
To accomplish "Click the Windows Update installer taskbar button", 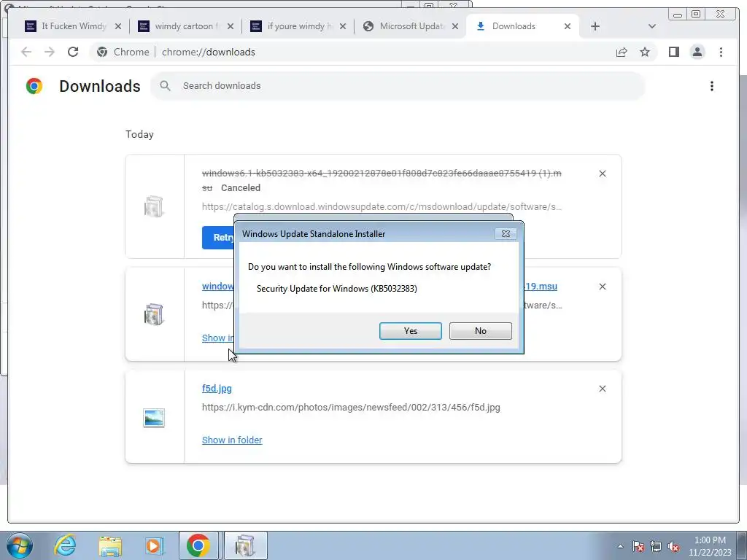I will click(x=245, y=545).
